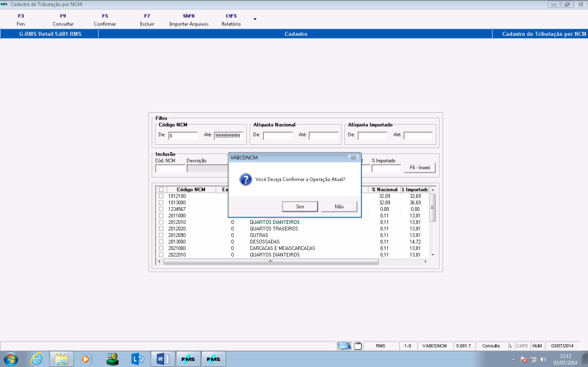This screenshot has width=588, height=367.
Task: Click the F3 Fim toolbar item
Action: click(21, 20)
